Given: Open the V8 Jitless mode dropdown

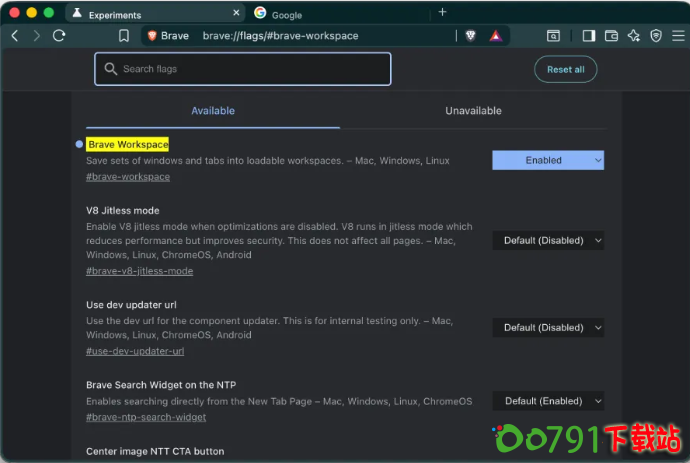Looking at the screenshot, I should tap(548, 240).
